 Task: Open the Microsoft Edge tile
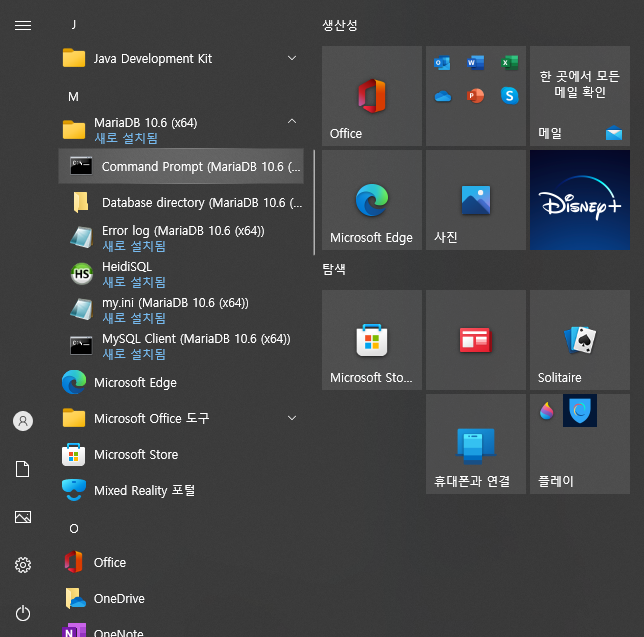[372, 200]
